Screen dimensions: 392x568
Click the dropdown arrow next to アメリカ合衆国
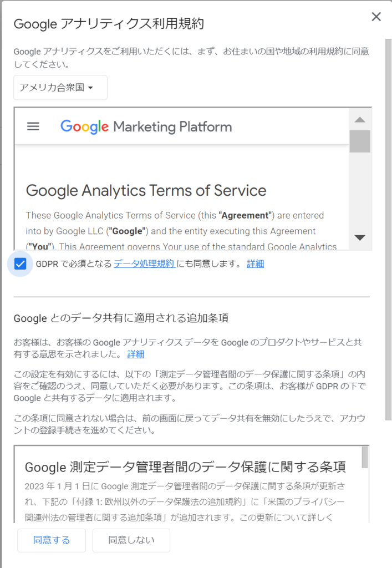[90, 88]
